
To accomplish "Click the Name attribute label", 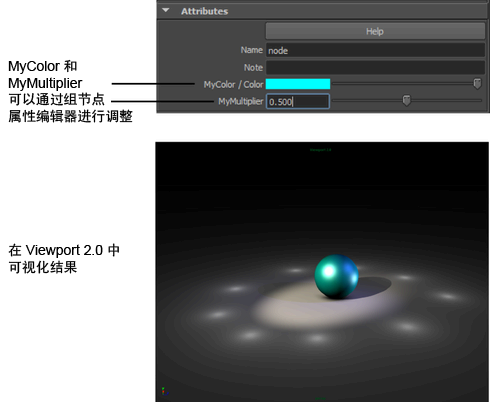I will coord(252,50).
